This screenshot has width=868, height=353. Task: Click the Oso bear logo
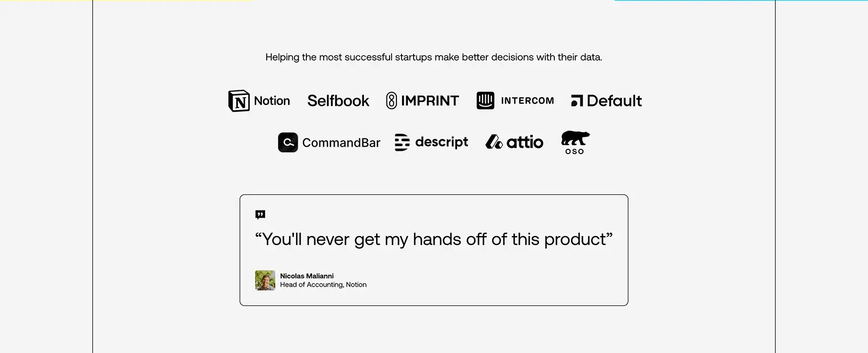[575, 143]
